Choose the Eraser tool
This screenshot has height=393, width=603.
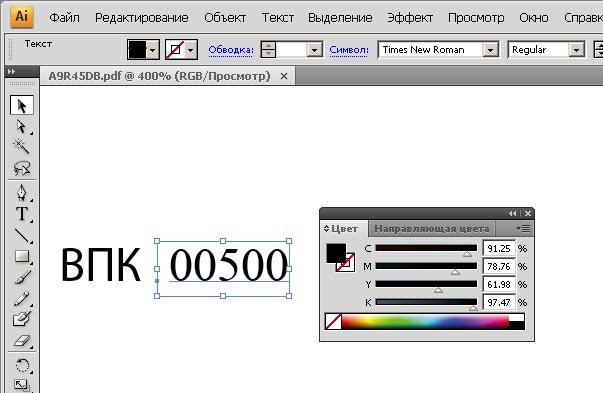pos(22,341)
